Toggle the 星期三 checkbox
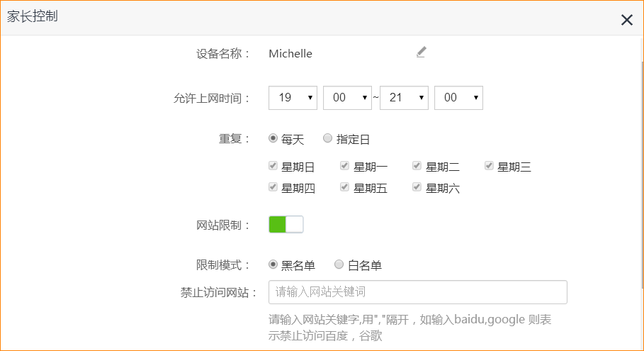 [489, 166]
